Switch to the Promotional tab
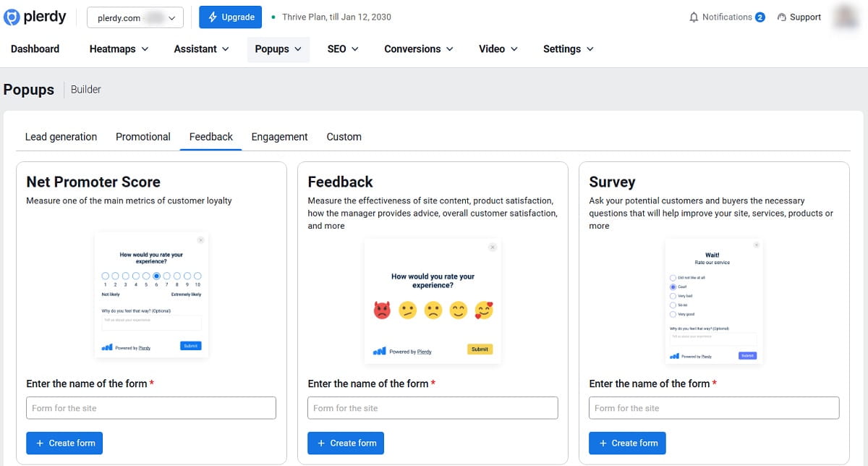The width and height of the screenshot is (868, 466). (142, 136)
